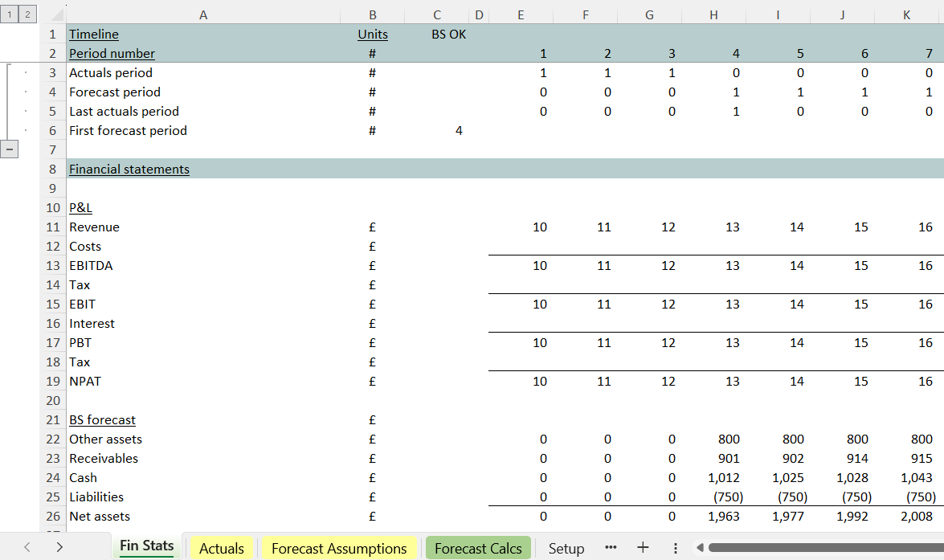Click the vertical dots tab bar handle
The width and height of the screenshot is (944, 560).
676,548
